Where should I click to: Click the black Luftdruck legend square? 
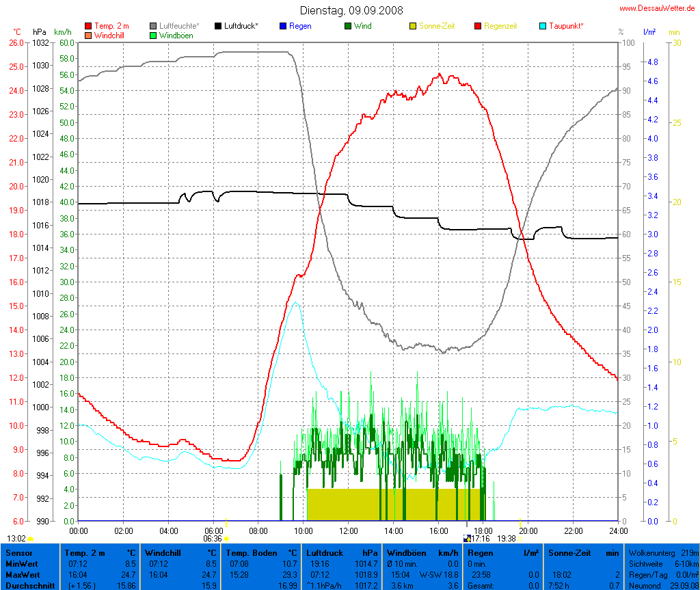218,26
